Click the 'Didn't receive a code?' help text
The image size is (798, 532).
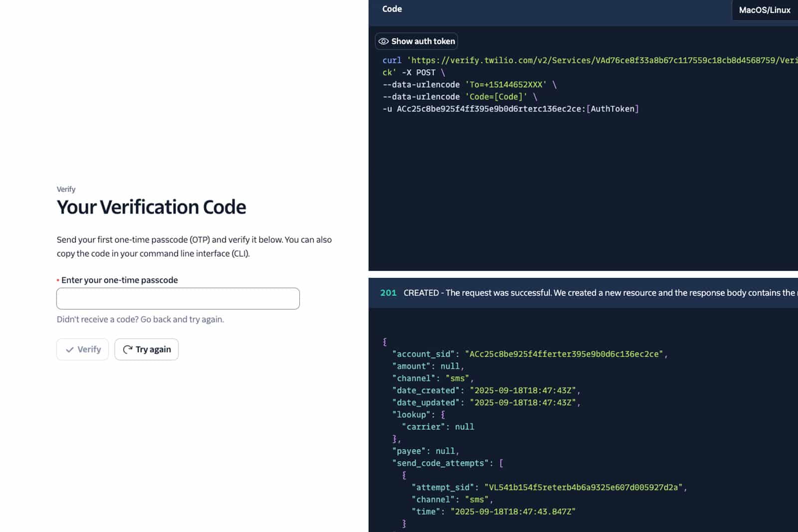tap(140, 320)
